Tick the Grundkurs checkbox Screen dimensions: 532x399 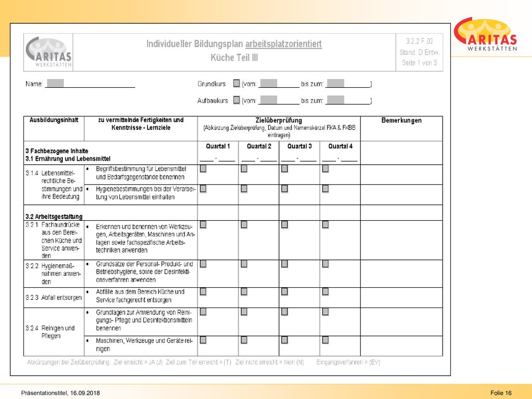pos(236,83)
